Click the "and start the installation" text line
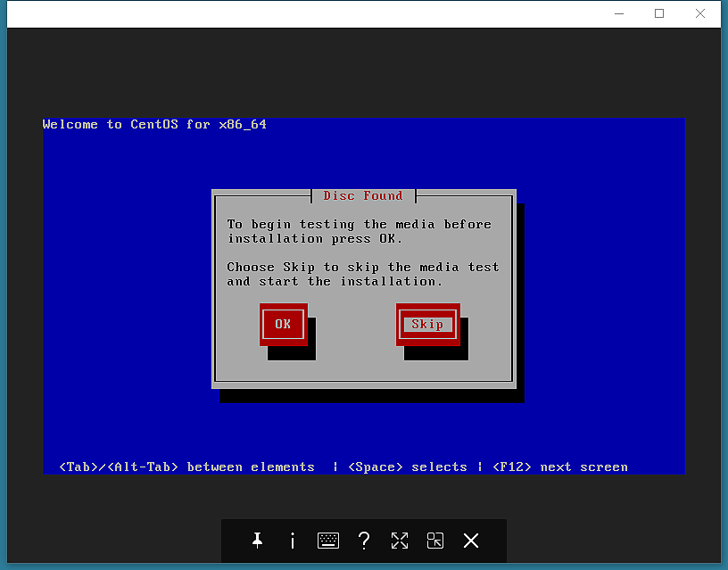Image resolution: width=728 pixels, height=570 pixels. (335, 282)
